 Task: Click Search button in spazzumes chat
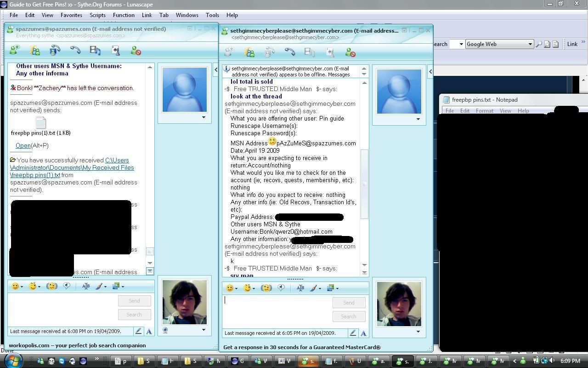[x=134, y=315]
